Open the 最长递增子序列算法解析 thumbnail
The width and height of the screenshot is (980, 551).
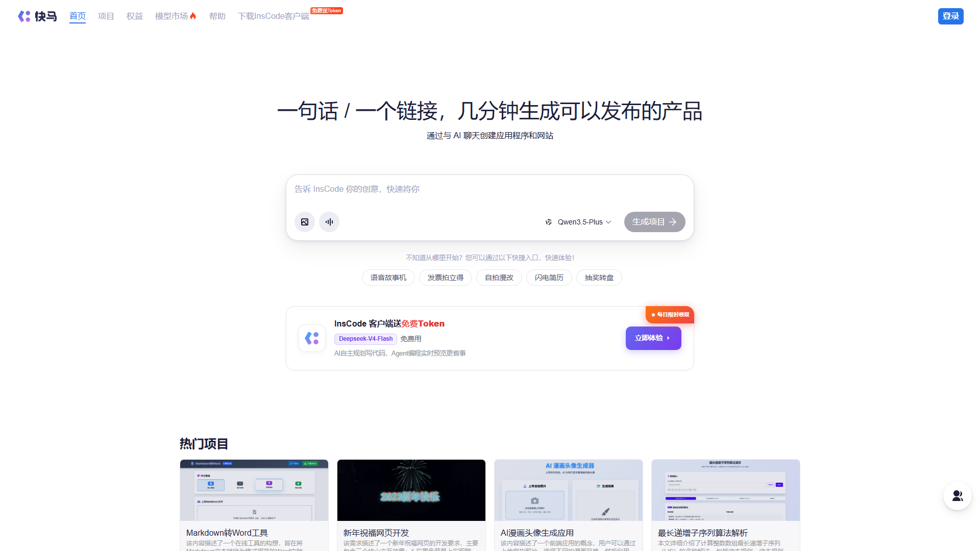pos(726,490)
